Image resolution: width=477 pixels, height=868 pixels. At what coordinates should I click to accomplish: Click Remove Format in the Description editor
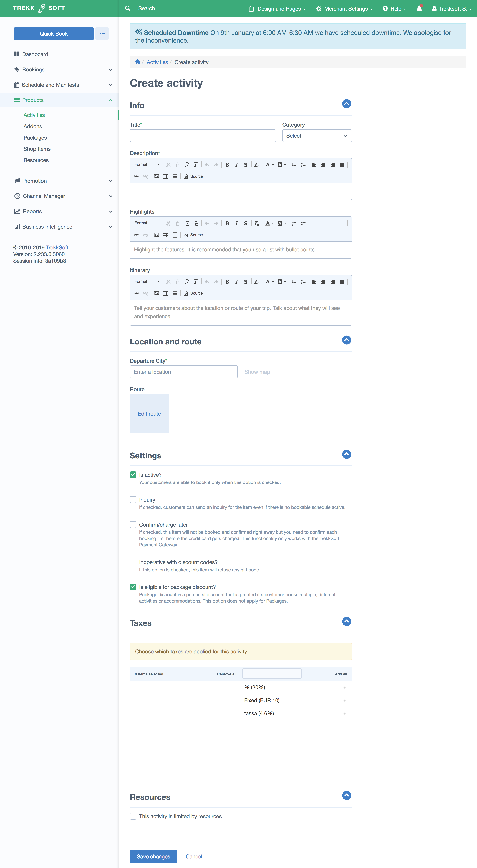click(257, 165)
